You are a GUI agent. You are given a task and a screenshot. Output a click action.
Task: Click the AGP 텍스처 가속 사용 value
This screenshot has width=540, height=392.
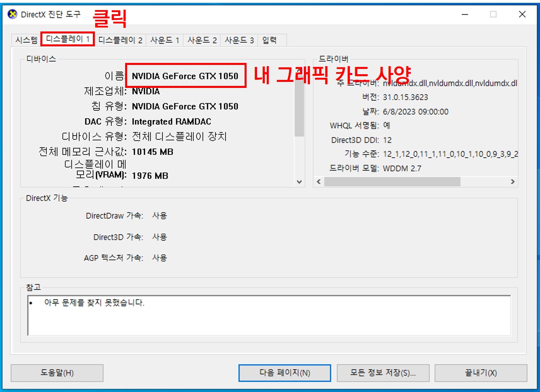click(x=159, y=258)
